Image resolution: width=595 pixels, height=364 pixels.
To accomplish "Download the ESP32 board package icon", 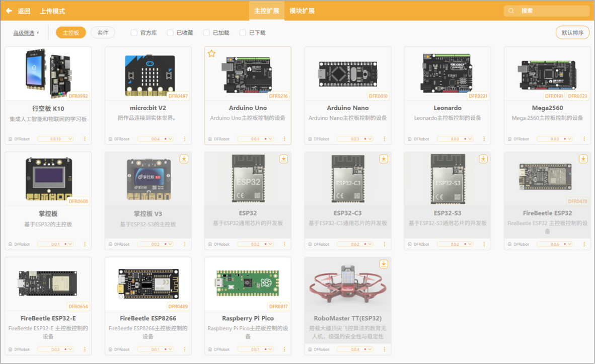I will tap(283, 159).
